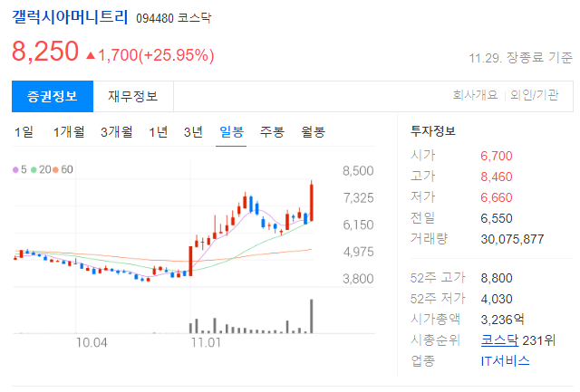Click the stock name 갤럭시아머니트리
The height and width of the screenshot is (392, 580).
point(70,17)
